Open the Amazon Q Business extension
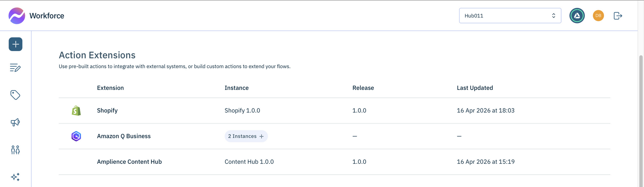This screenshot has width=644, height=187. click(124, 136)
